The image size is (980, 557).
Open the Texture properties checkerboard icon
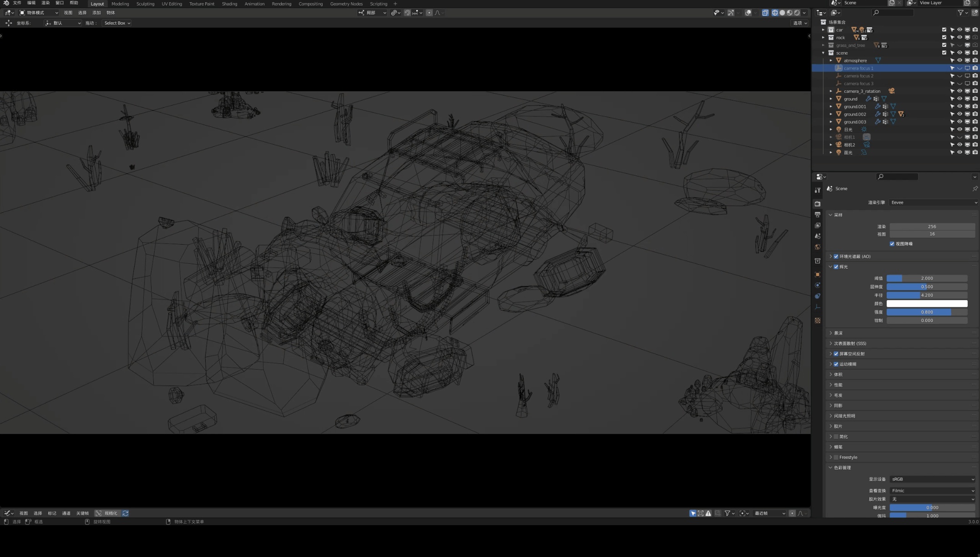click(818, 321)
